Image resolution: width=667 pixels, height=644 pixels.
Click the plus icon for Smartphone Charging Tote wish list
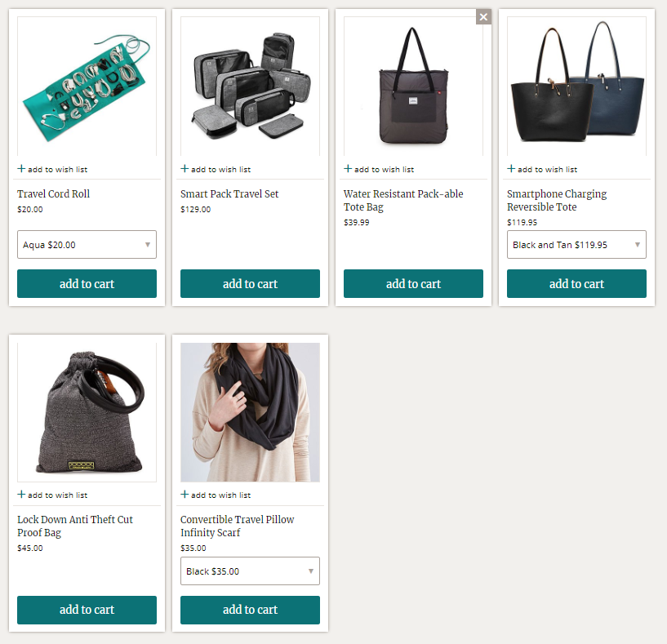[511, 169]
